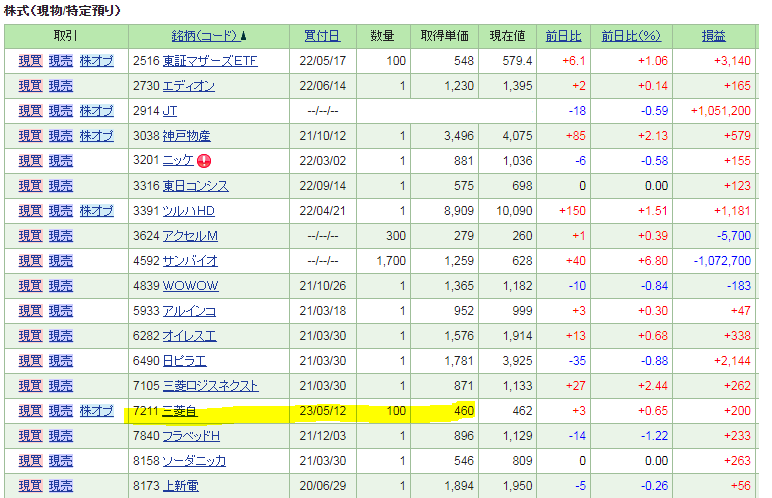Click 現買 for 2730 エディオン

coord(31,86)
